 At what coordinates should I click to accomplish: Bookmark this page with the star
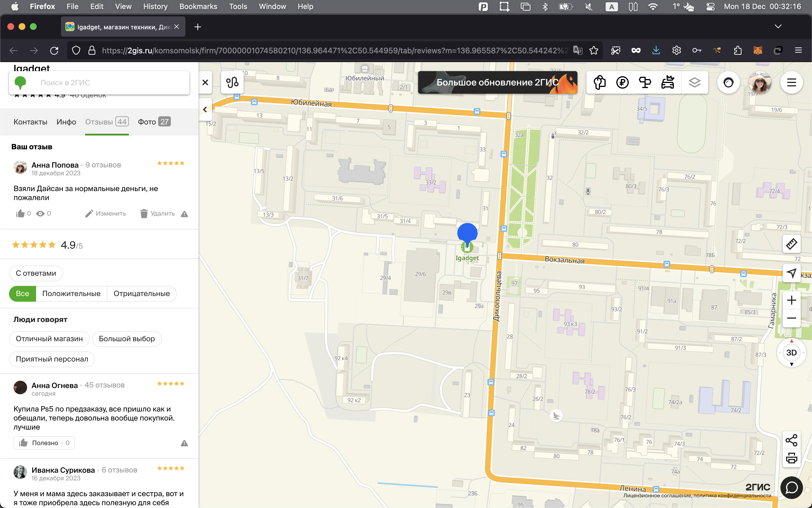pos(594,51)
